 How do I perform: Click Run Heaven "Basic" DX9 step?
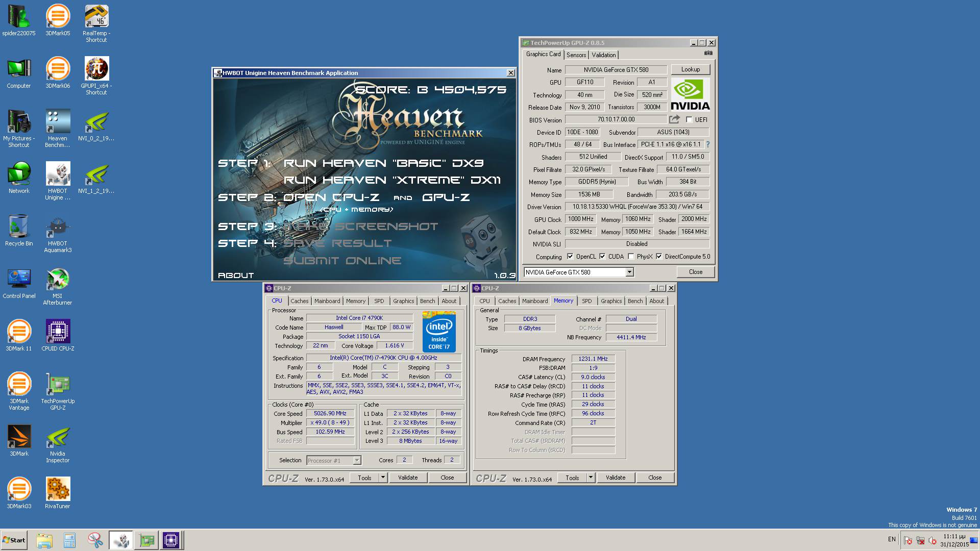tap(383, 163)
